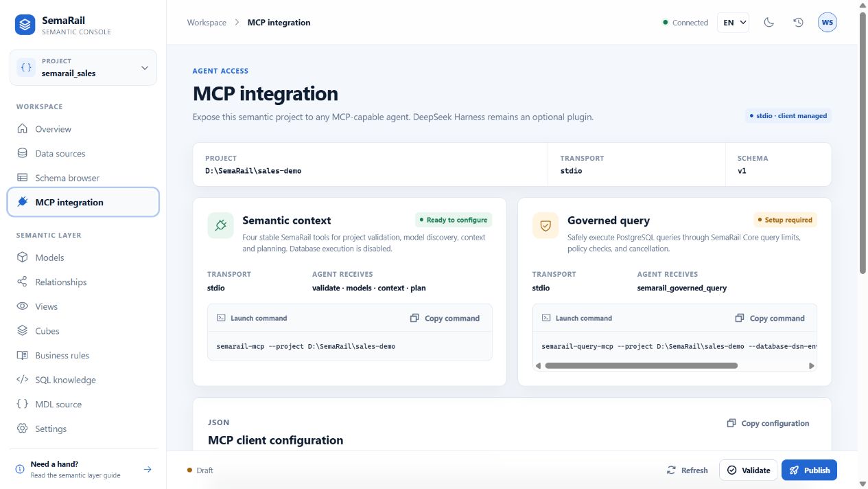Click semarail-query-mcp launch command text

coord(679,346)
